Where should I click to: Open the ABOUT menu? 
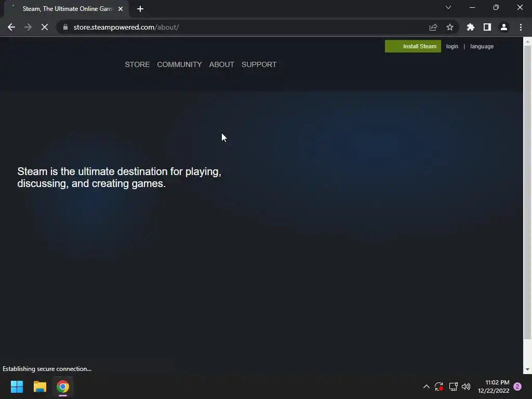click(x=221, y=64)
